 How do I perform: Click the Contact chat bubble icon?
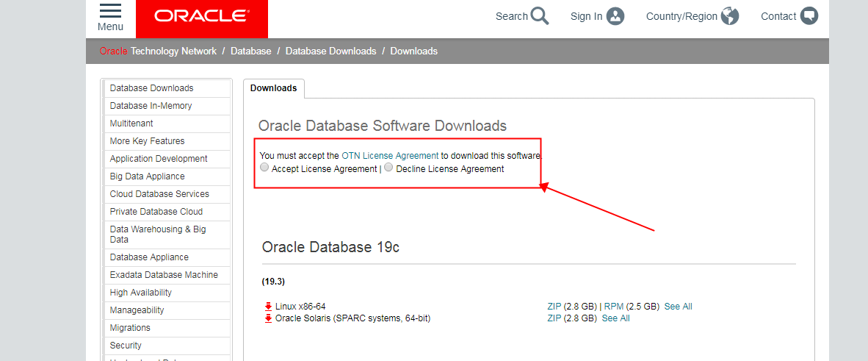click(809, 16)
